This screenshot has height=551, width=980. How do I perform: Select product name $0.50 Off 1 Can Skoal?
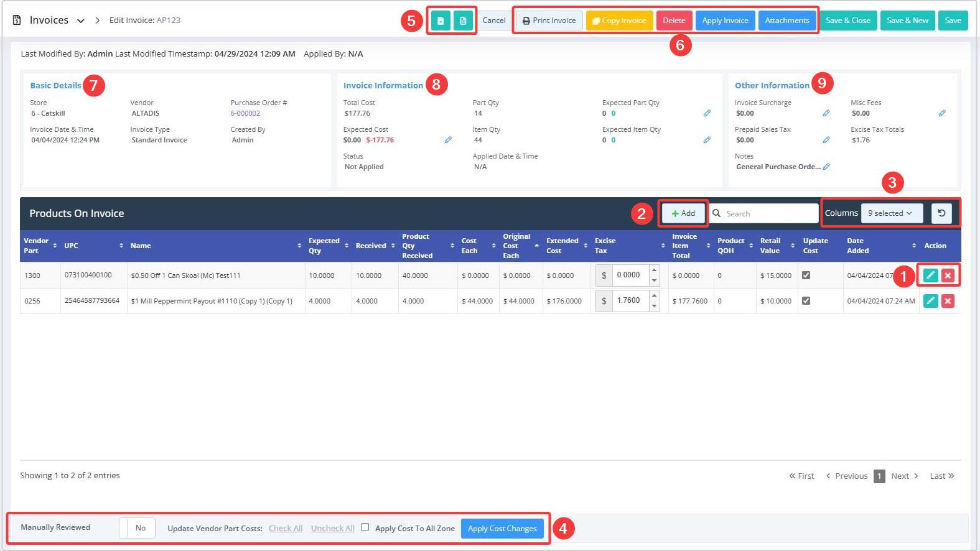(x=185, y=275)
